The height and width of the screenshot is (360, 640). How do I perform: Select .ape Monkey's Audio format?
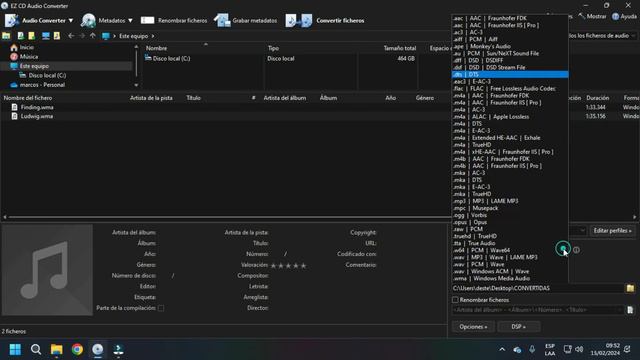510,47
